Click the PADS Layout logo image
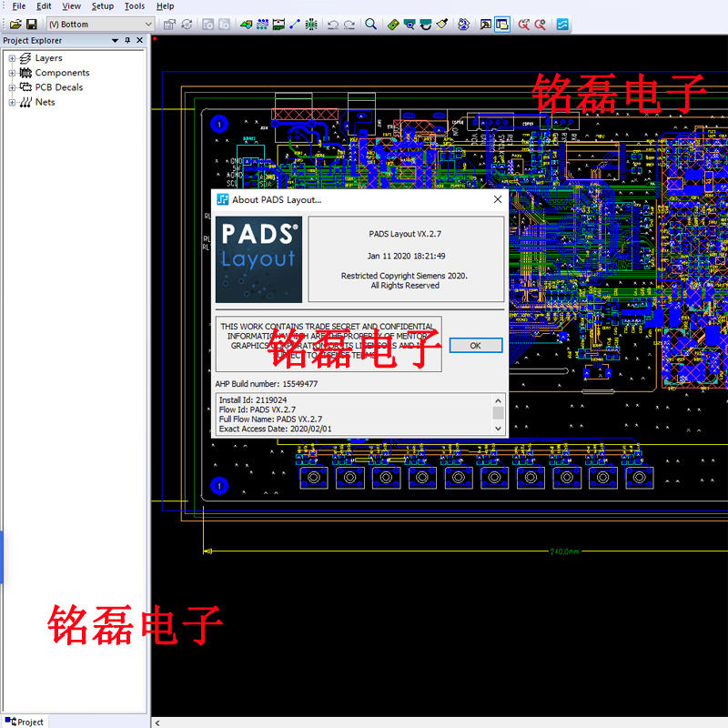728x728 pixels. 258,259
